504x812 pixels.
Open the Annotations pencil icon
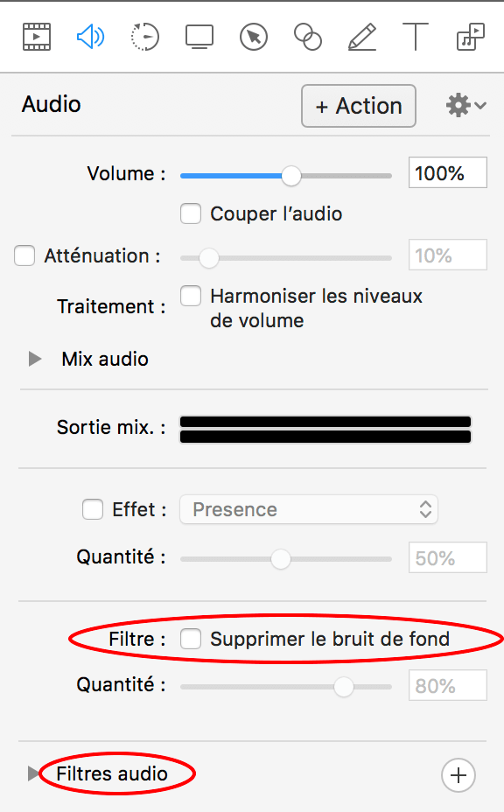[362, 37]
